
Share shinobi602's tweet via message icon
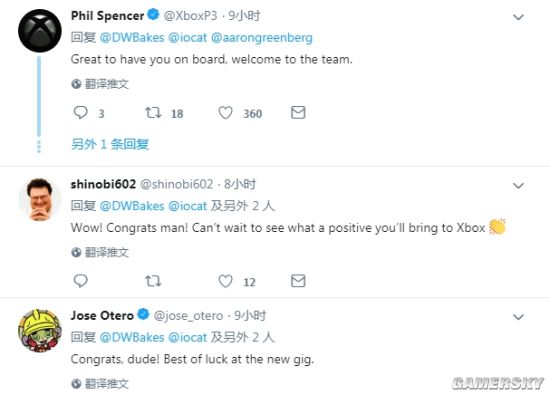[298, 281]
